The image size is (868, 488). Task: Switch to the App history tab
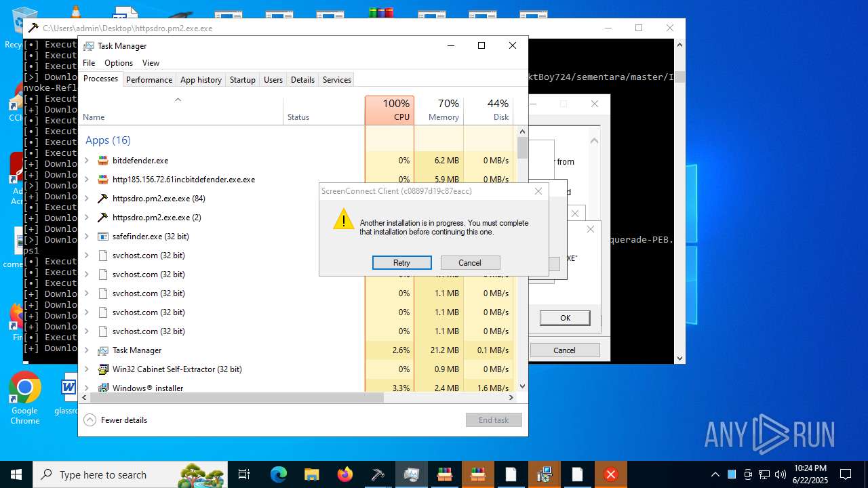(x=201, y=80)
